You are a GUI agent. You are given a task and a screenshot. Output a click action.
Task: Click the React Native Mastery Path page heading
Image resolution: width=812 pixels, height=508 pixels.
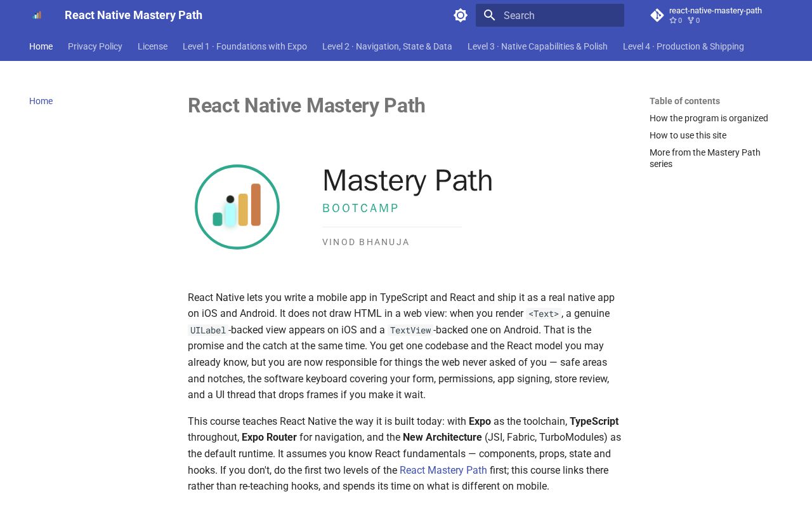306,105
